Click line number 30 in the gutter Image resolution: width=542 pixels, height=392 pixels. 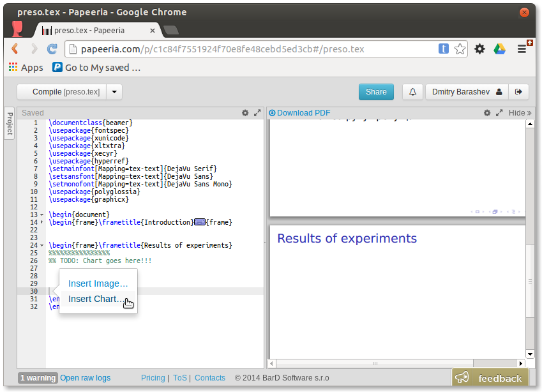coord(34,291)
